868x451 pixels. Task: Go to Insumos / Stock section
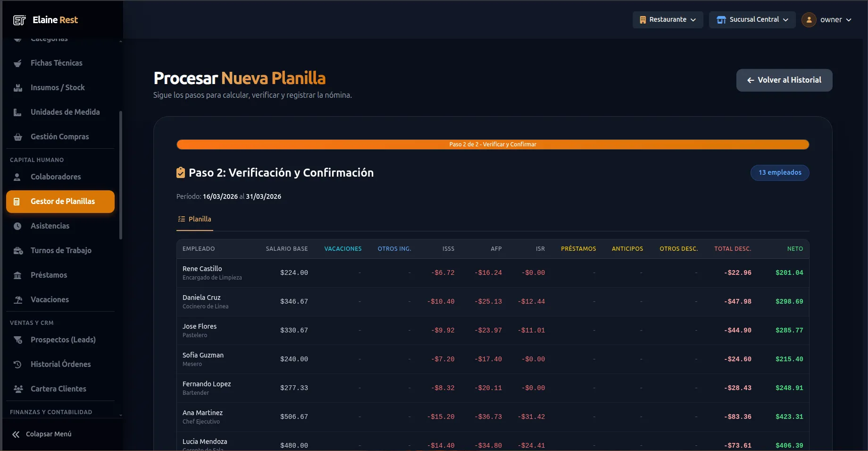60,88
